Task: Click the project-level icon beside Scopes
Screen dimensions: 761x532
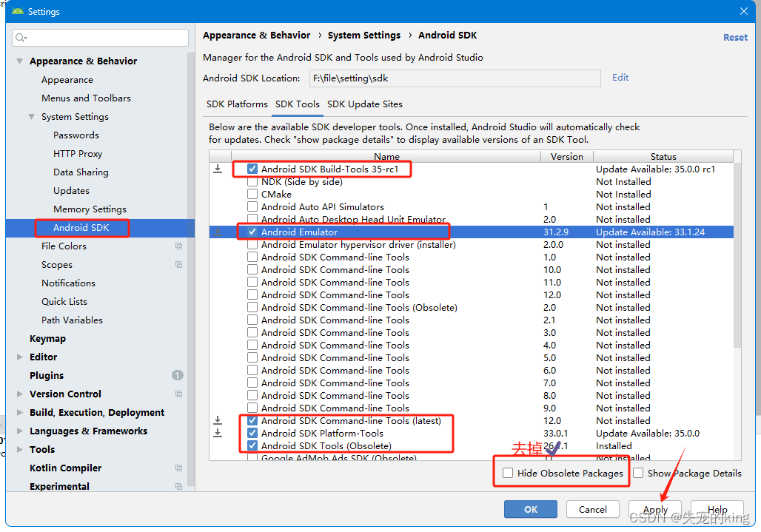Action: tap(178, 264)
